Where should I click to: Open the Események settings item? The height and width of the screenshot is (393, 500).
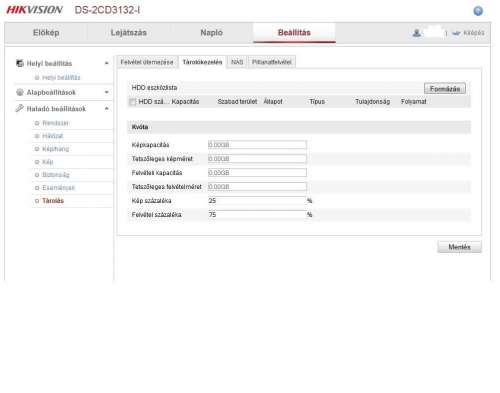[58, 188]
